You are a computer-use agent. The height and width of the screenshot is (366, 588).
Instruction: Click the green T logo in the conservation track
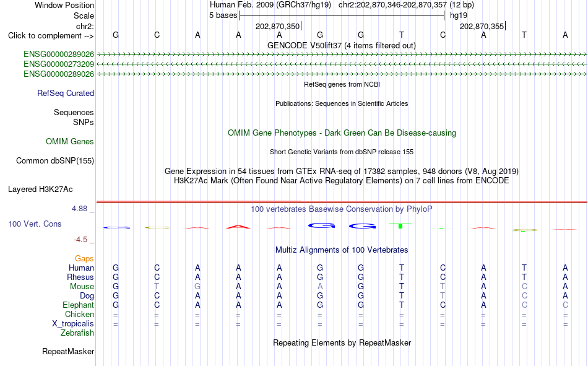click(x=400, y=225)
